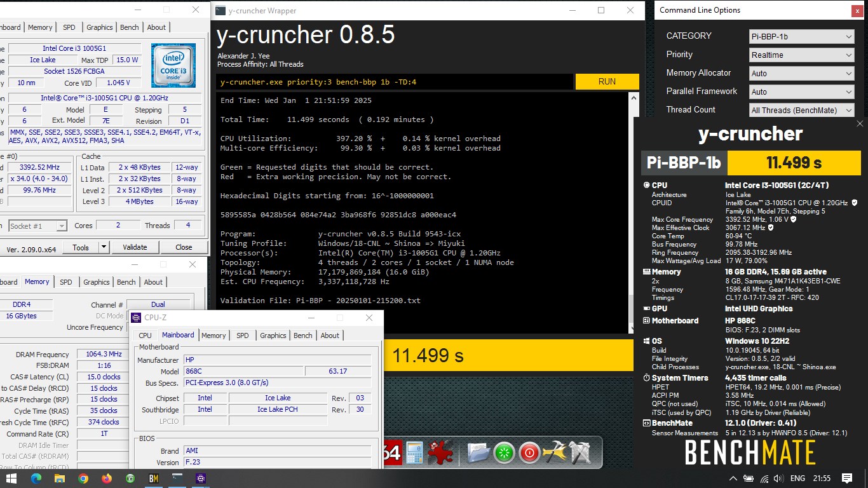The height and width of the screenshot is (488, 868).
Task: Click the '1064.3 MHz' DRAM Frequency value
Action: point(104,354)
